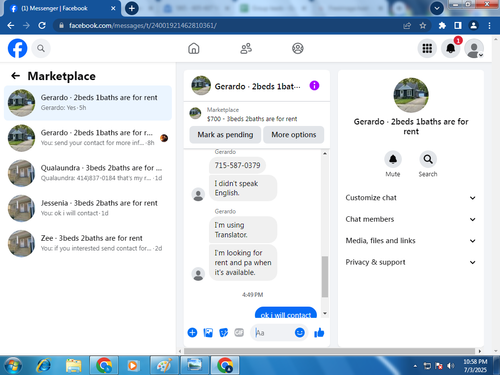This screenshot has width=500, height=375.
Task: Click Mark as pending button
Action: (225, 135)
